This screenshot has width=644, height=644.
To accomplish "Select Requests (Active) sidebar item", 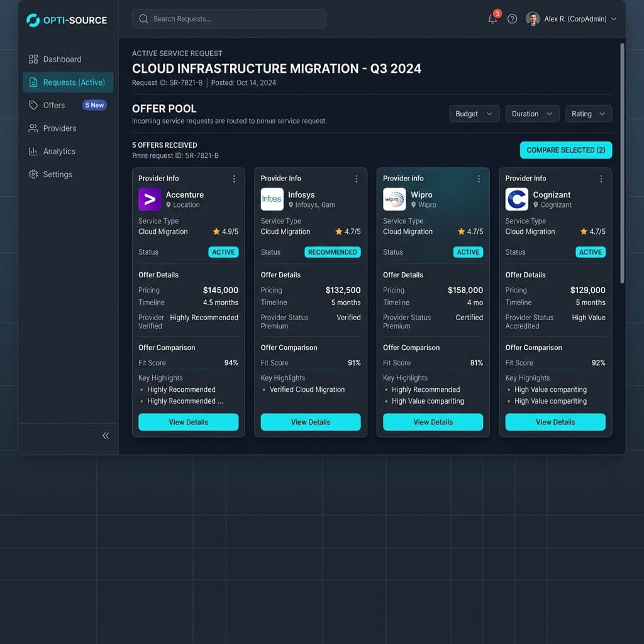I will (x=68, y=82).
